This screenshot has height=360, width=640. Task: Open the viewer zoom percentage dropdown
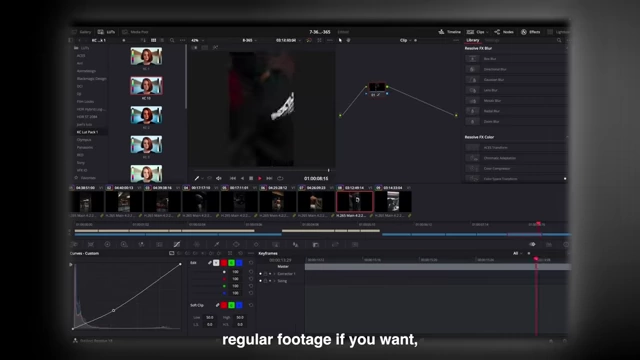(x=198, y=40)
